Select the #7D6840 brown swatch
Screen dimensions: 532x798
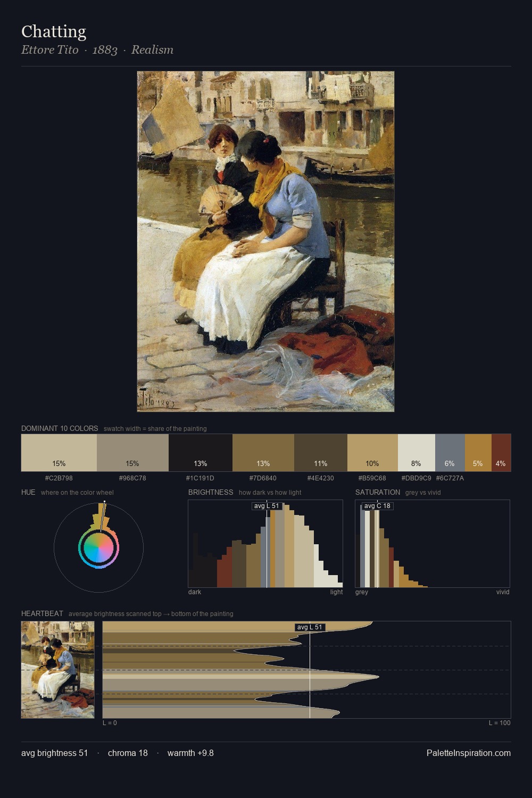coord(263,453)
